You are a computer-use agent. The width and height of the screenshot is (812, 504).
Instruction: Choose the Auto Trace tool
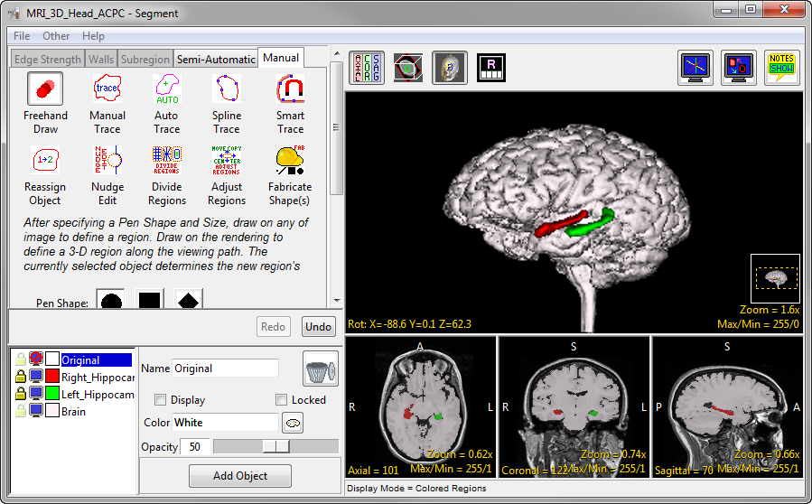(x=167, y=89)
